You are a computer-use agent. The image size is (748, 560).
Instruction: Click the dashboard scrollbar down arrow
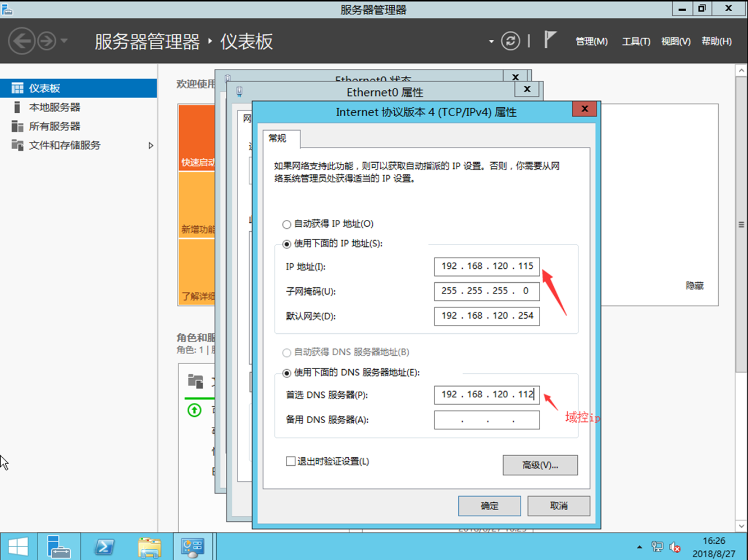(741, 526)
